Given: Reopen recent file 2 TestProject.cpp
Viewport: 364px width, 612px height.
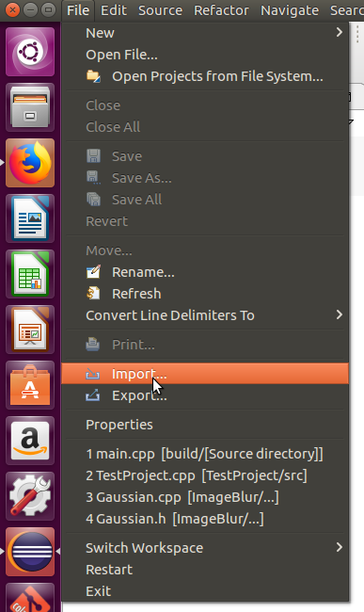Looking at the screenshot, I should click(x=205, y=475).
